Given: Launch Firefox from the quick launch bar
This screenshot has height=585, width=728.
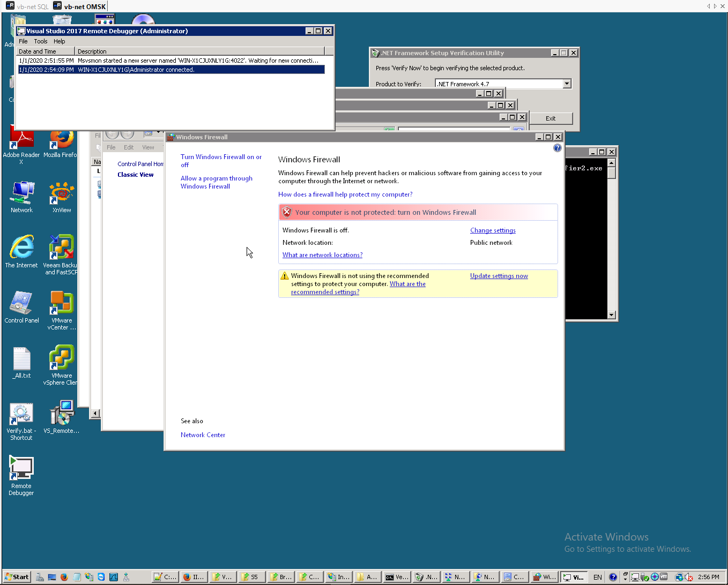Looking at the screenshot, I should 64,577.
